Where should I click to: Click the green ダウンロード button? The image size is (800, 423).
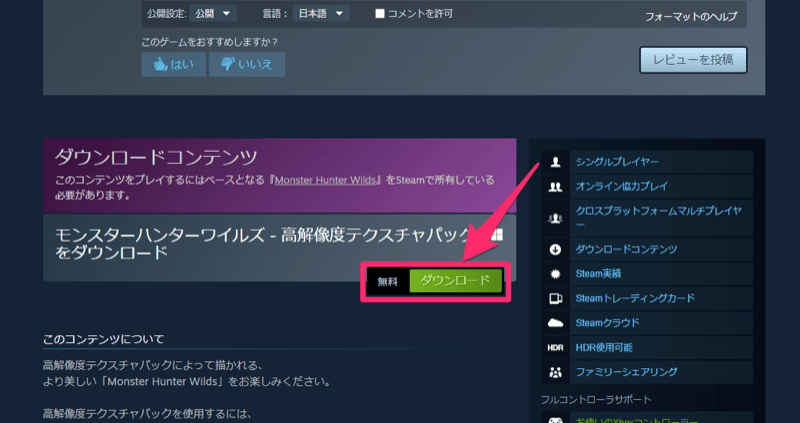click(456, 281)
